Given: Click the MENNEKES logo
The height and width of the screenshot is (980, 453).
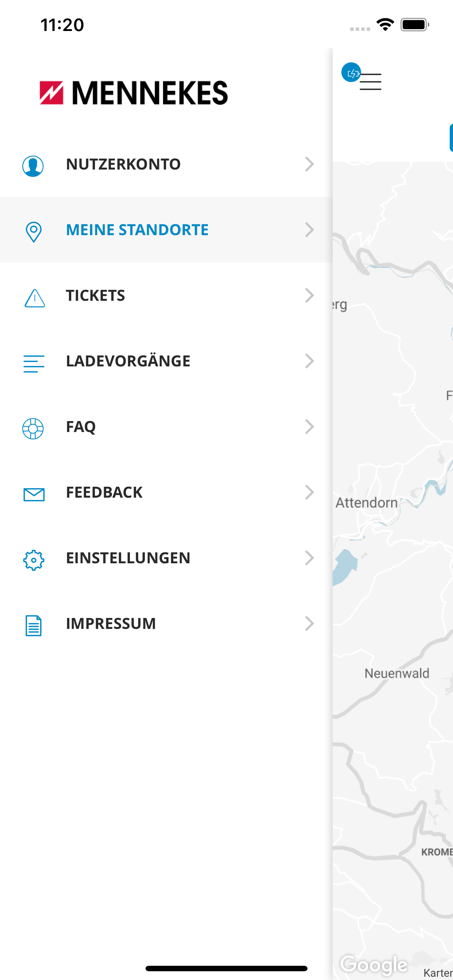Looking at the screenshot, I should pos(133,93).
